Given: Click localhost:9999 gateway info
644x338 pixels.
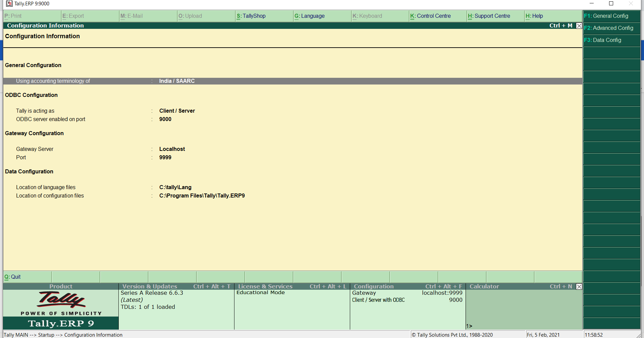Looking at the screenshot, I should click(x=442, y=293).
